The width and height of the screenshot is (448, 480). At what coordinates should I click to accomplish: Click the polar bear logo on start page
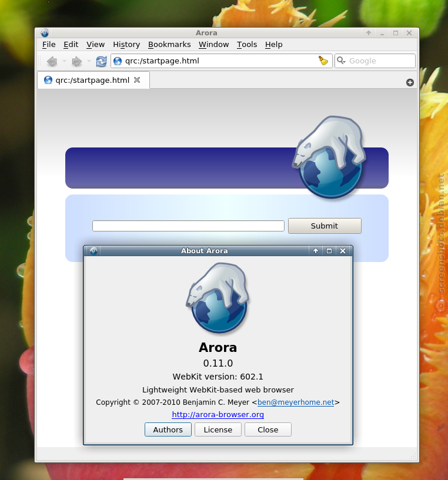[x=329, y=157]
